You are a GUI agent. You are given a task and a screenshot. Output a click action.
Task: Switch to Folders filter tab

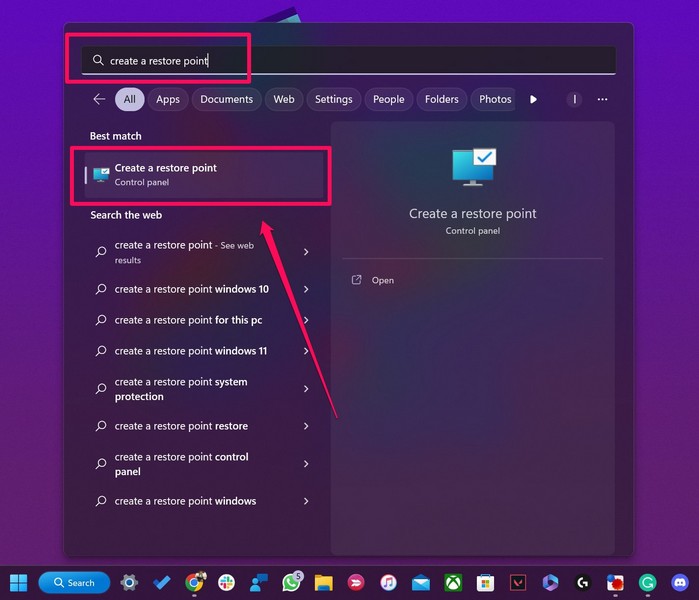click(x=442, y=99)
